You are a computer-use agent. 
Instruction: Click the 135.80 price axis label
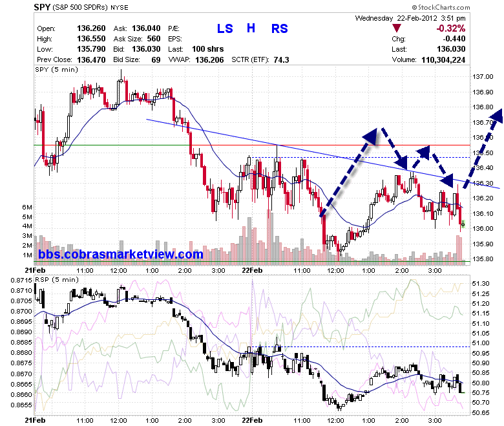483,259
